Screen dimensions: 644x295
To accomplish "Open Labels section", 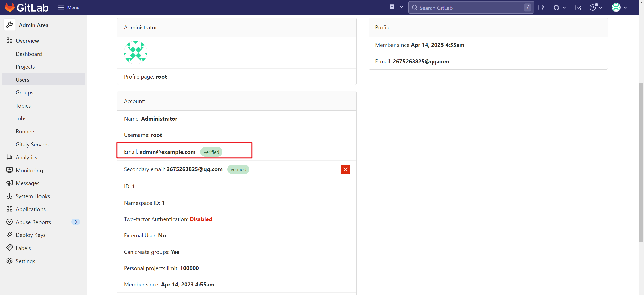I will (x=23, y=248).
